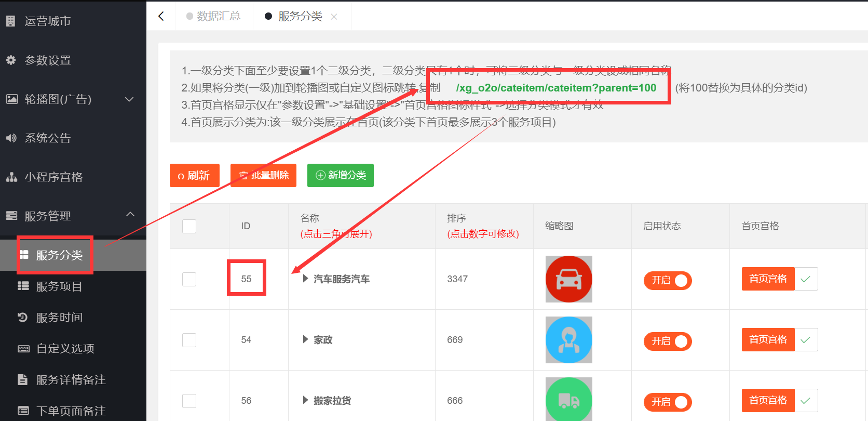Expand the 轮播图(广告) submenu chevron
The width and height of the screenshot is (868, 421).
coord(130,99)
